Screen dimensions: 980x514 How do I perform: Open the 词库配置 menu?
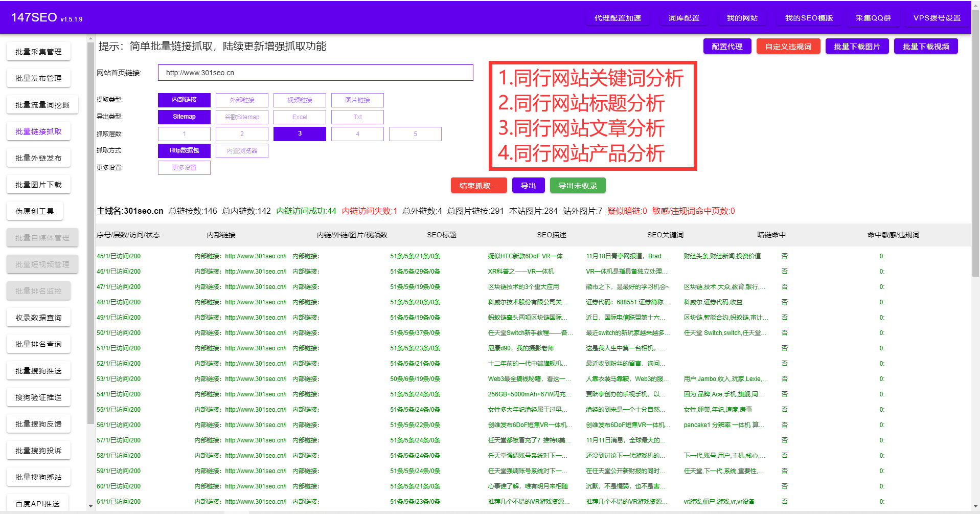point(683,18)
